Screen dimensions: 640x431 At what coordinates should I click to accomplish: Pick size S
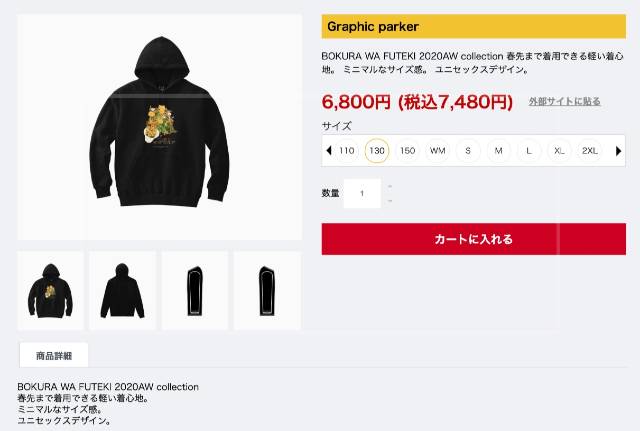point(468,151)
